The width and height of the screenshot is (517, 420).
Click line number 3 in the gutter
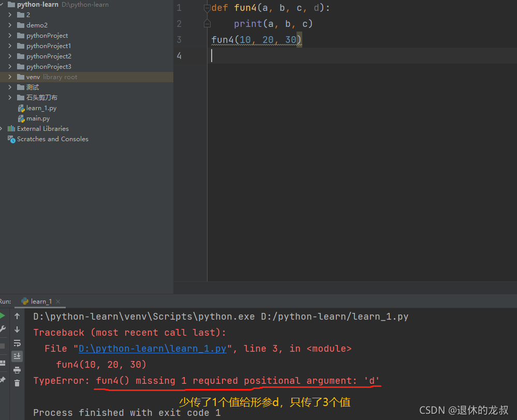179,40
